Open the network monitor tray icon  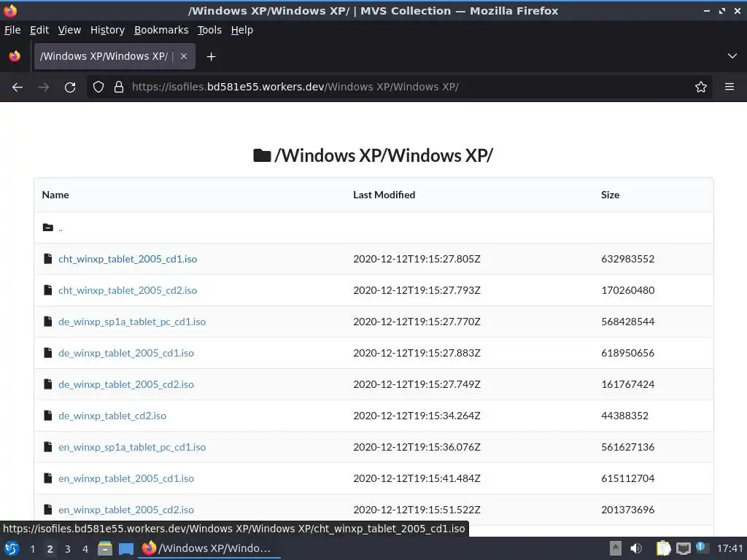pos(683,548)
